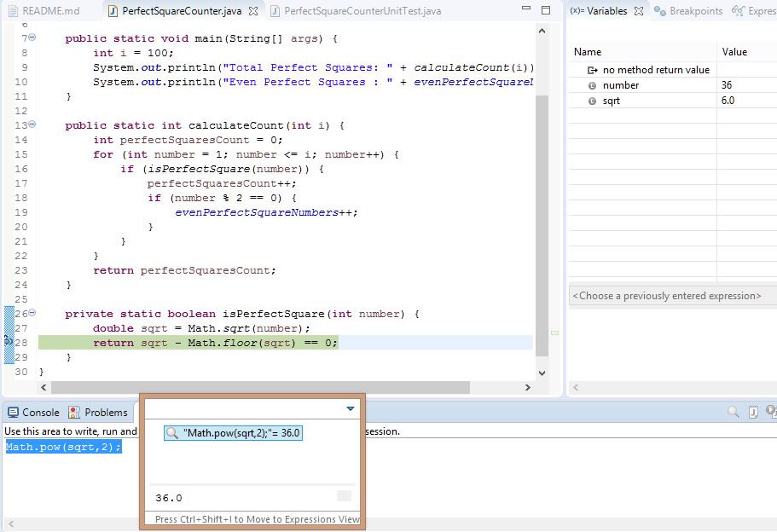Image resolution: width=777 pixels, height=532 pixels.
Task: Close the Variables view tab
Action: click(x=638, y=11)
